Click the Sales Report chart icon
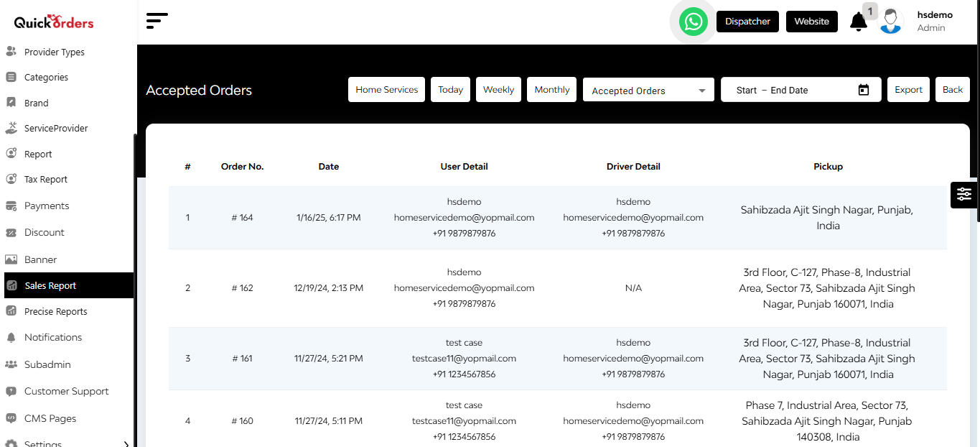Screen dimensions: 980x447 point(11,285)
